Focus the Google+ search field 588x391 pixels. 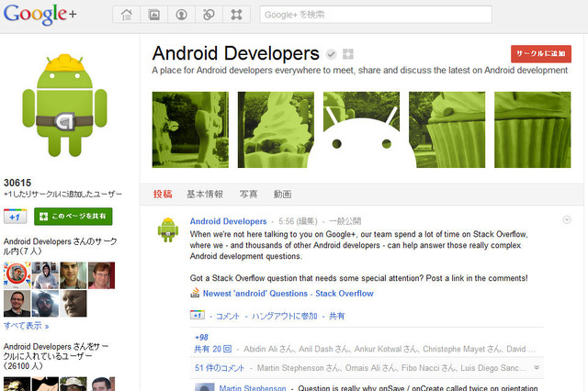click(x=376, y=15)
